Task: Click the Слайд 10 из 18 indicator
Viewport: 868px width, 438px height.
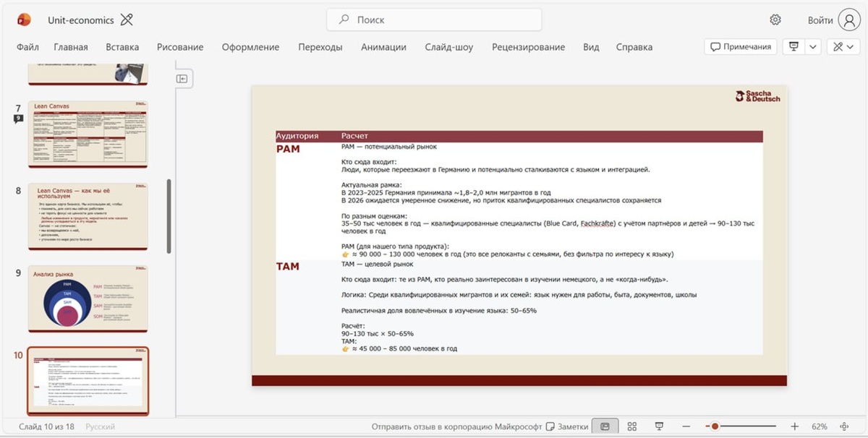Action: tap(46, 426)
